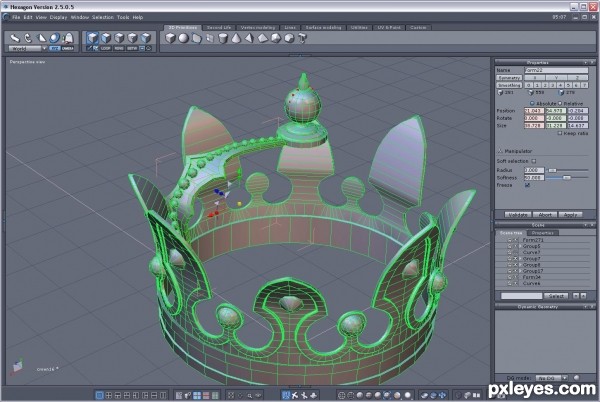Click the last cube selection mode icon
Viewport: 600px width, 402px height.
click(x=146, y=38)
